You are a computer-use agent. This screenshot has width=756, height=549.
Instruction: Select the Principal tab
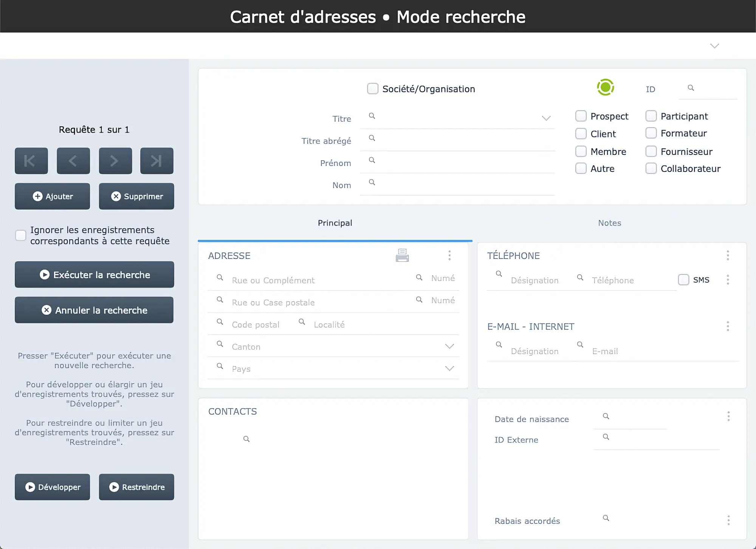pyautogui.click(x=335, y=223)
